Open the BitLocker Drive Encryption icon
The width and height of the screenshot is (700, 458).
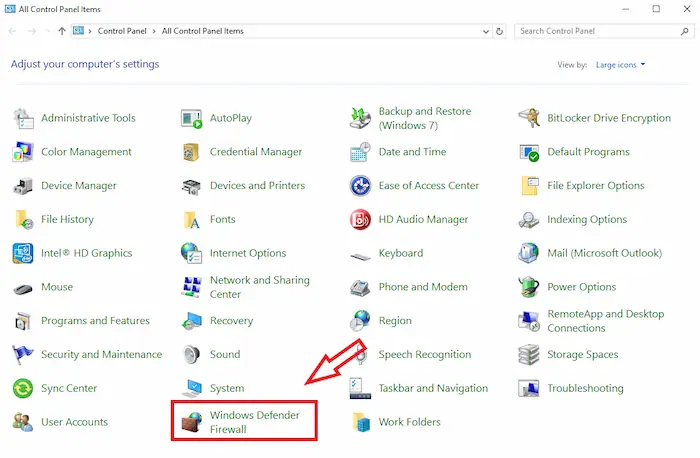[529, 118]
